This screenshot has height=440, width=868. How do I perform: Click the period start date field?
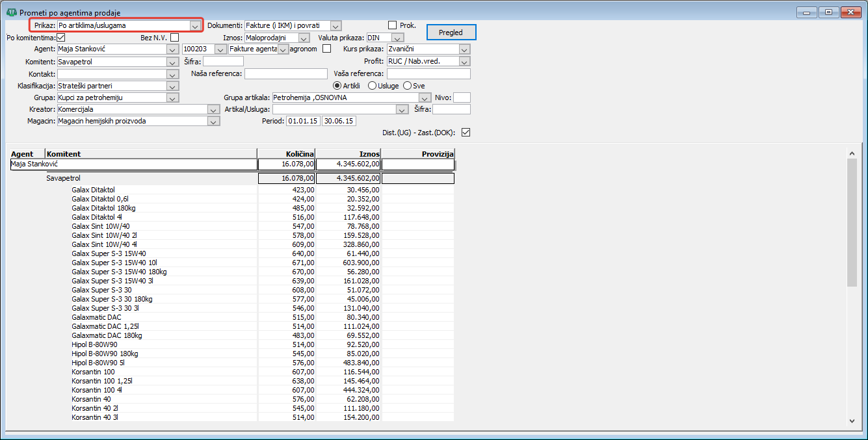pos(303,121)
